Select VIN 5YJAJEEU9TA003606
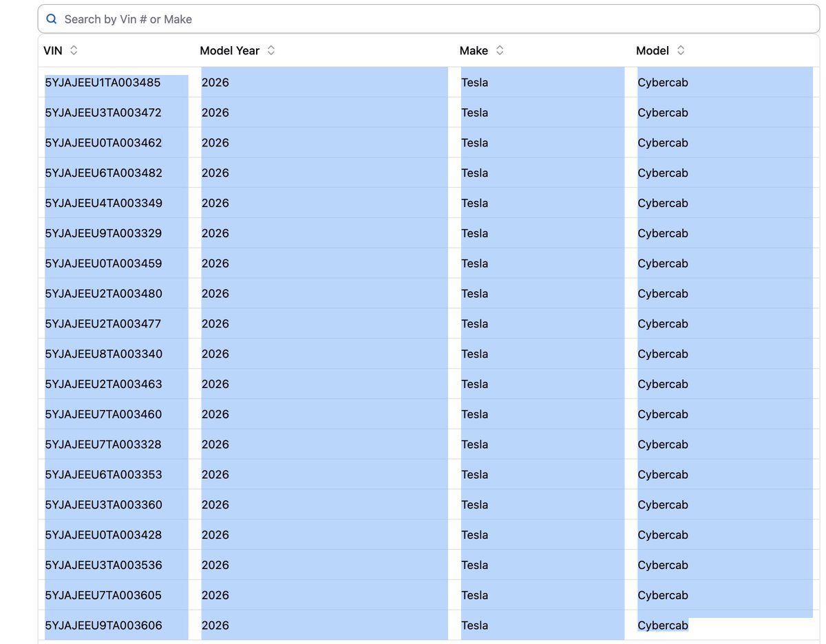Image resolution: width=826 pixels, height=644 pixels. [x=103, y=626]
